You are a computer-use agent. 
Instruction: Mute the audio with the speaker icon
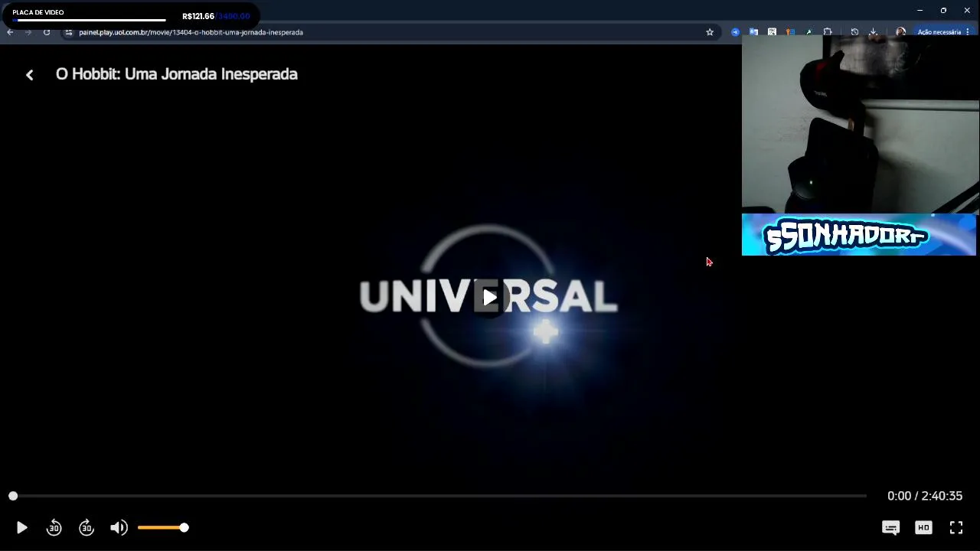[x=119, y=527]
